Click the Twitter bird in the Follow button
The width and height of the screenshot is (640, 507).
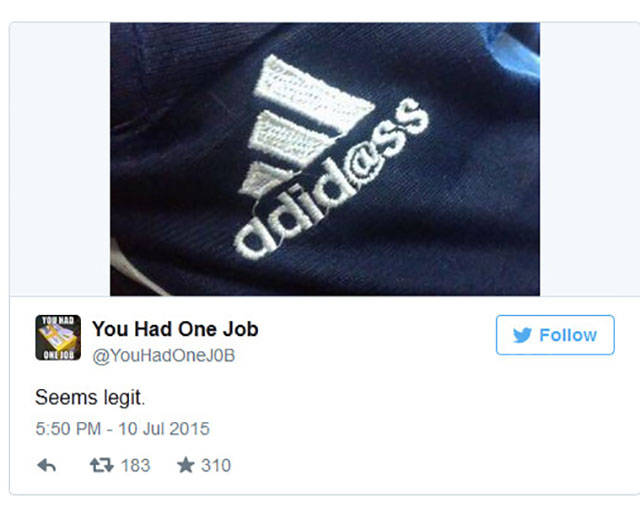click(x=522, y=335)
